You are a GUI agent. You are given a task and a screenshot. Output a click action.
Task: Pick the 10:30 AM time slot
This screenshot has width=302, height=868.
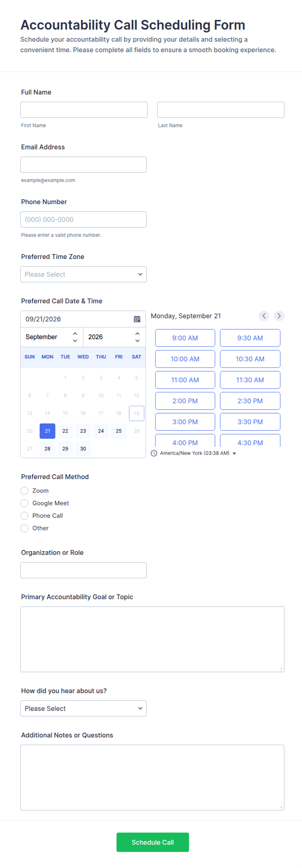250,359
